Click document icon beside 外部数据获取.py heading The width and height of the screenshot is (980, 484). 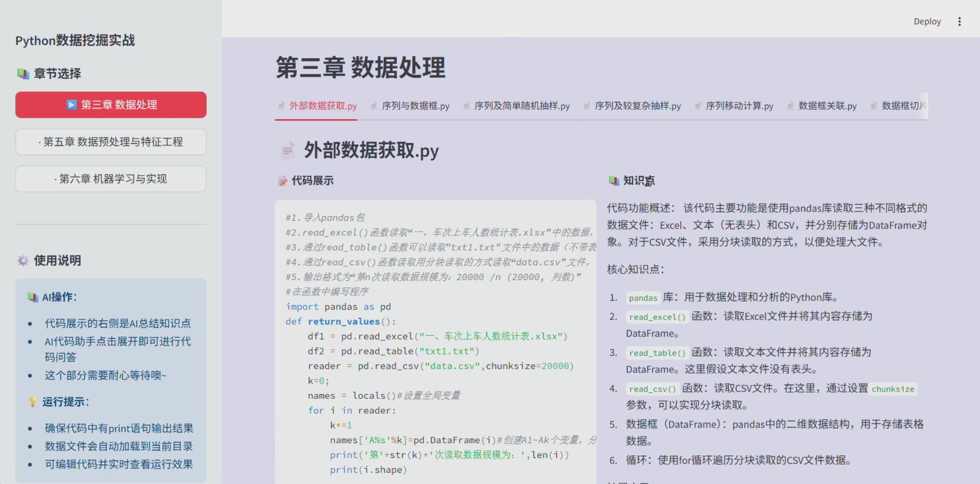click(x=287, y=151)
